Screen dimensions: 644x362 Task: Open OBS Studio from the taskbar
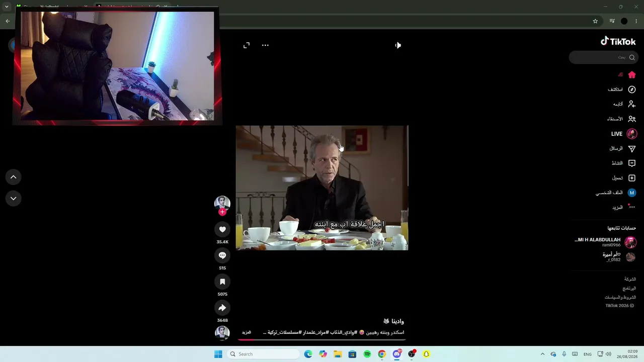click(x=412, y=354)
